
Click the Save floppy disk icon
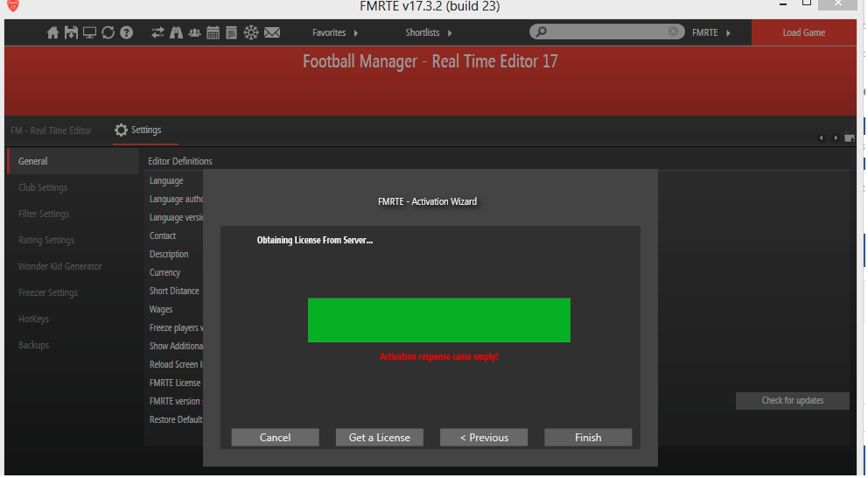click(71, 32)
